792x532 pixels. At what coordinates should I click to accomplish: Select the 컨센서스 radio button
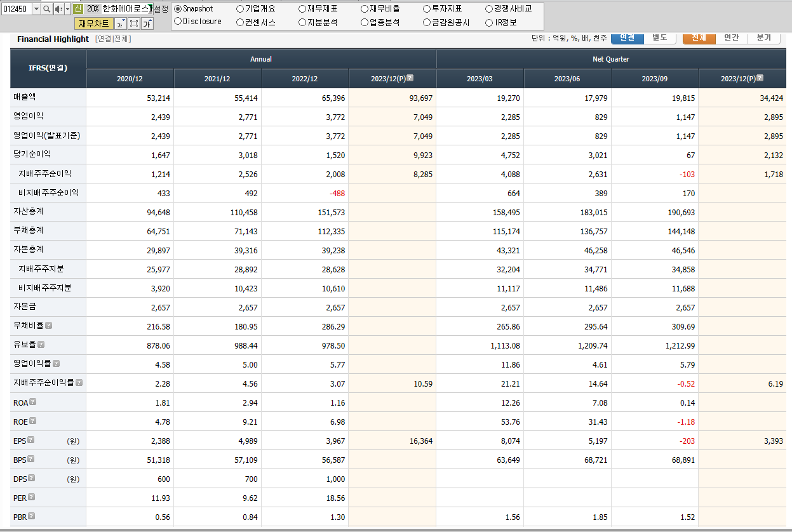pyautogui.click(x=240, y=22)
